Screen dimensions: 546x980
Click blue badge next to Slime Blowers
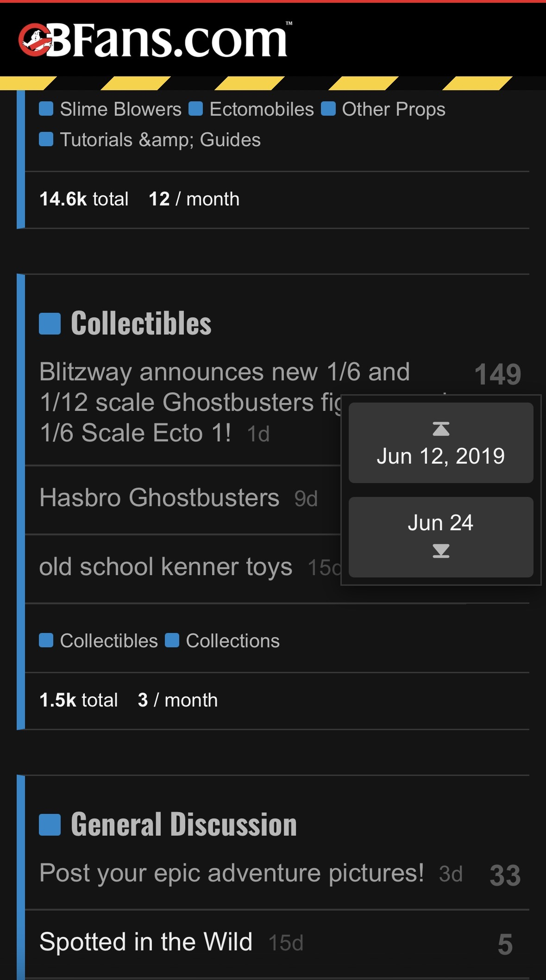tap(46, 109)
